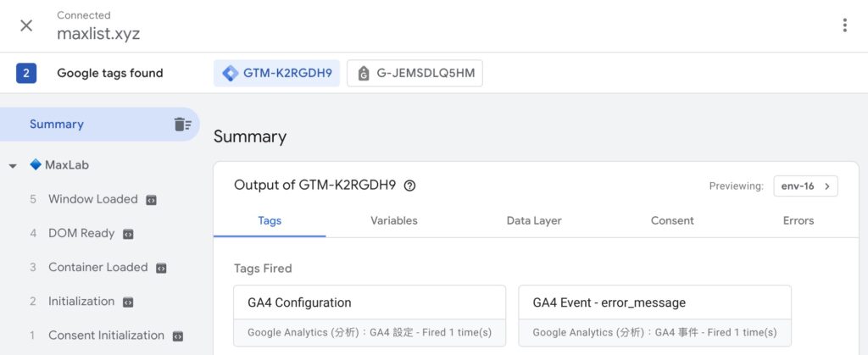The height and width of the screenshot is (355, 868).
Task: Click code icon next to DOM Ready
Action: coord(128,235)
